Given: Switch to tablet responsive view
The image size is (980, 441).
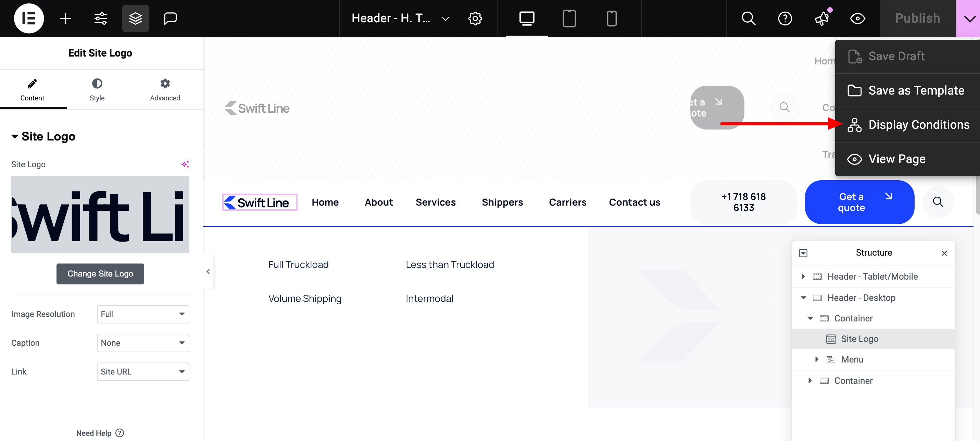Looking at the screenshot, I should tap(569, 18).
